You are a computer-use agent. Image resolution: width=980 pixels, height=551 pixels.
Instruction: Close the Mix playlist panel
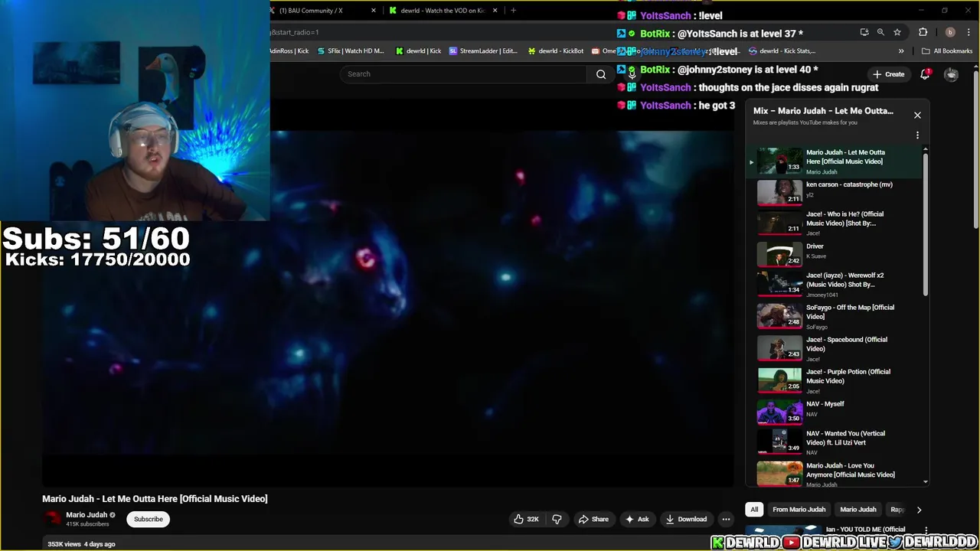[917, 116]
